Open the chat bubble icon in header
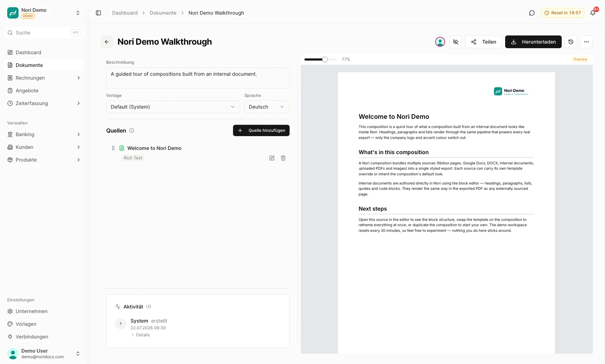The height and width of the screenshot is (364, 605). coord(532,13)
